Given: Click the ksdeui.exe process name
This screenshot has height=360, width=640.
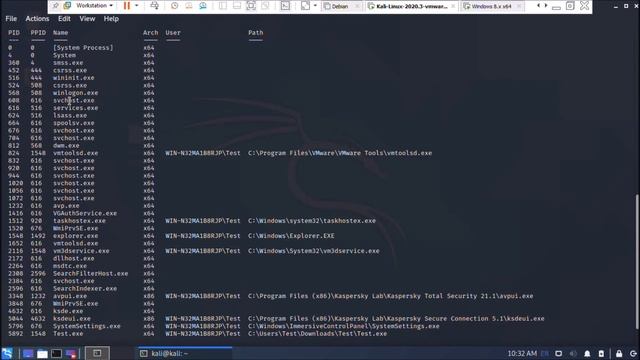Looking at the screenshot, I should (x=72, y=318).
